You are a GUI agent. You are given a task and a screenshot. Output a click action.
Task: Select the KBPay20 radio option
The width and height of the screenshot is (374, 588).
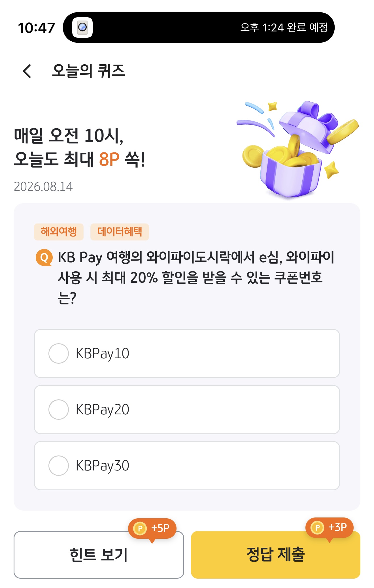tap(187, 410)
